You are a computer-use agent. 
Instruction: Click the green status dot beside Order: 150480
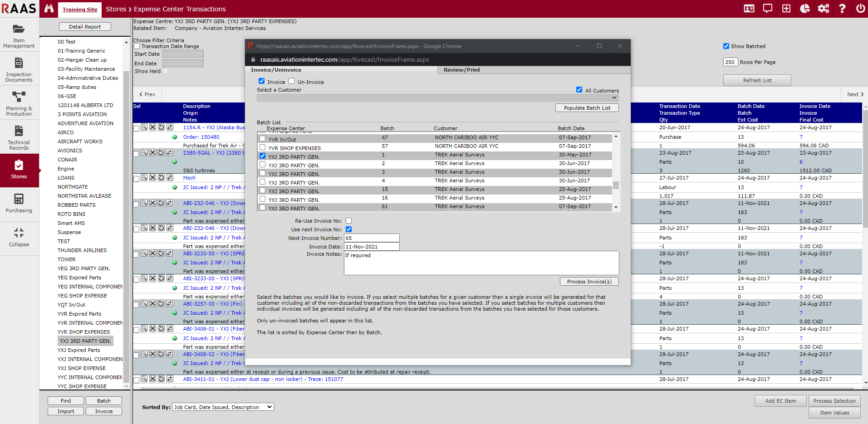tap(175, 137)
